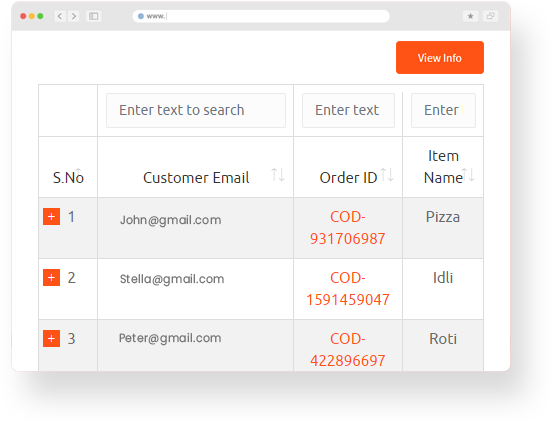Focus the Order ID filter field
The height and width of the screenshot is (423, 552).
pyautogui.click(x=348, y=111)
